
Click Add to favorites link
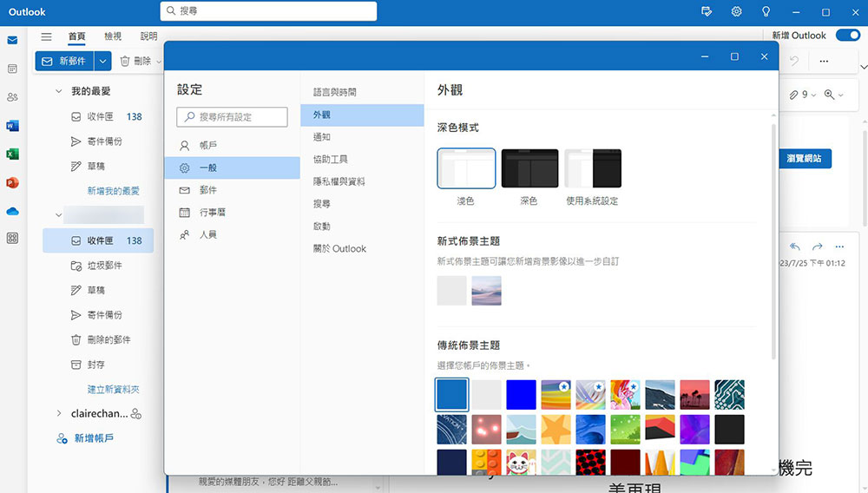point(114,191)
